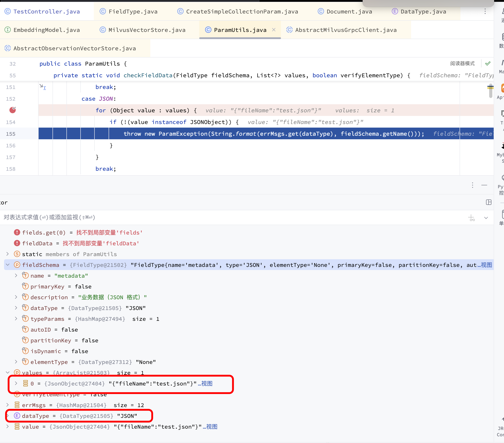Toggle debugger layout settings icon
The height and width of the screenshot is (443, 504).
[489, 202]
